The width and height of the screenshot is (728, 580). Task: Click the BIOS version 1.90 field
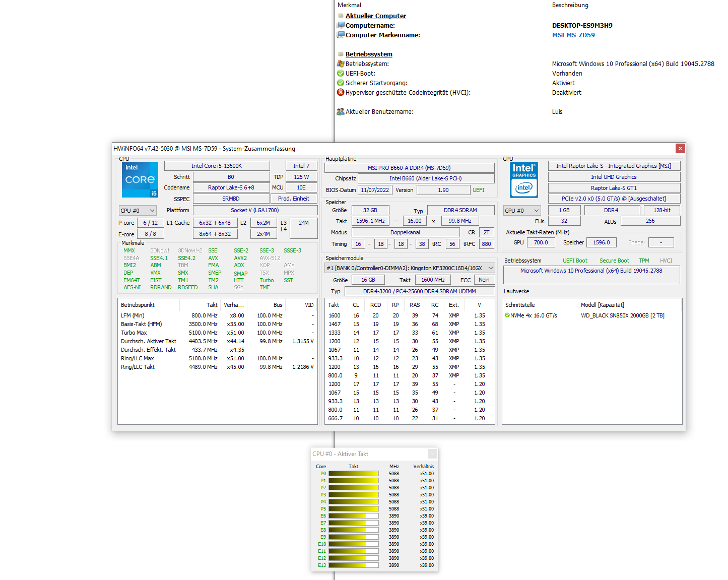tap(443, 190)
